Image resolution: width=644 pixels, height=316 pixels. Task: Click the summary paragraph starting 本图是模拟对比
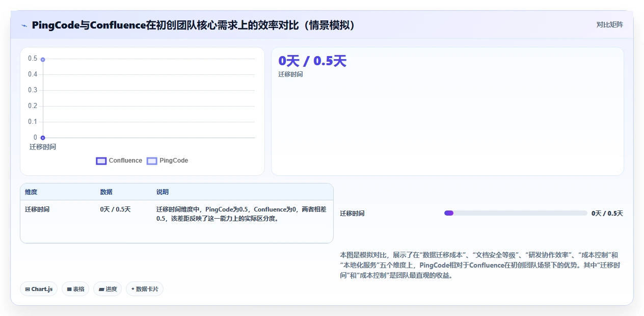point(480,265)
